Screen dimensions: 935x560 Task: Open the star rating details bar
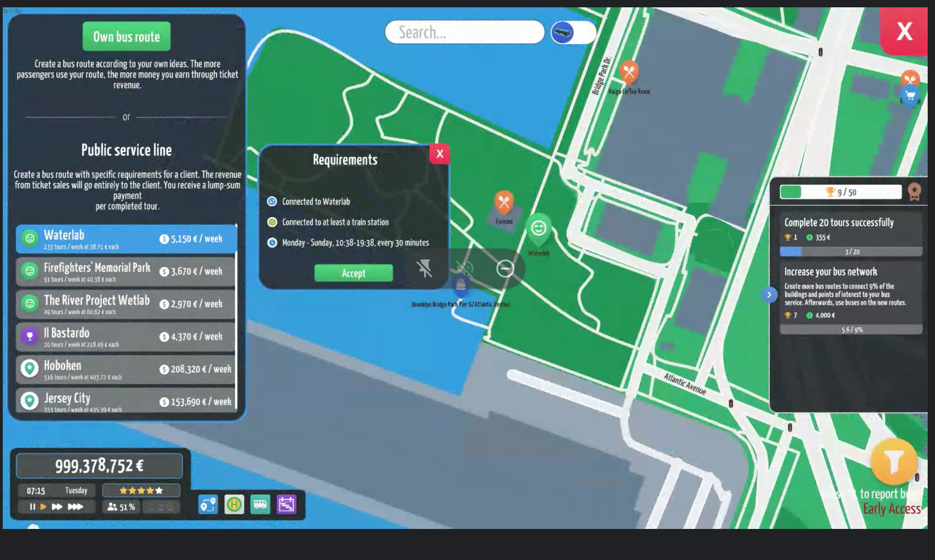[x=141, y=491]
